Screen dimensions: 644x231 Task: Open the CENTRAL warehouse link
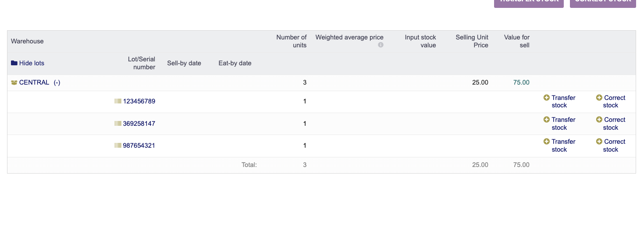34,82
